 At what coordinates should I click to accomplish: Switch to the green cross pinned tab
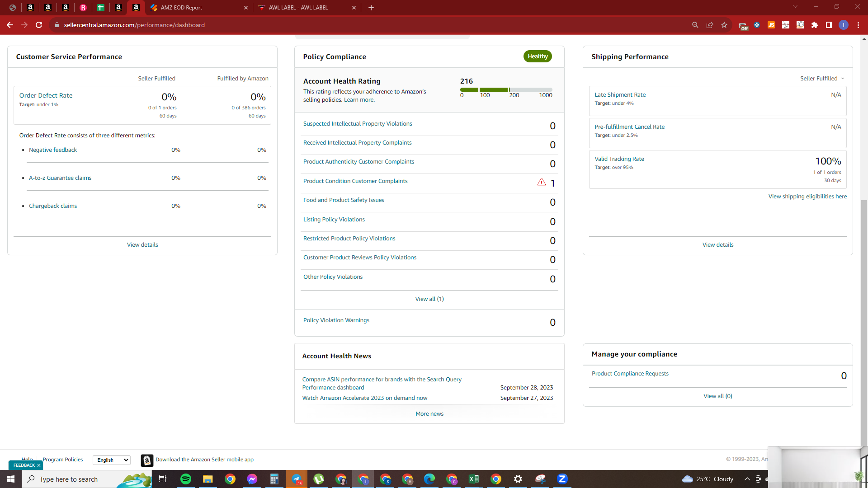pos(101,8)
